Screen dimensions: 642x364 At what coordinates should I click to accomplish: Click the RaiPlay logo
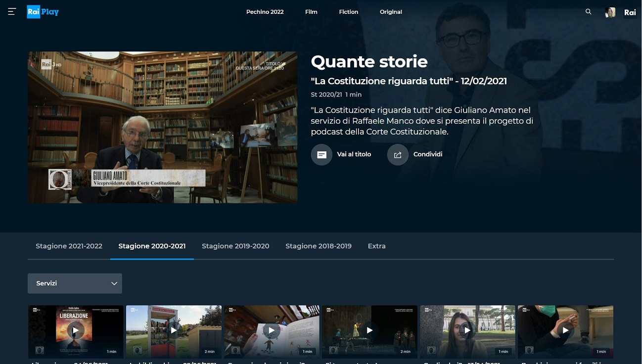pyautogui.click(x=43, y=12)
